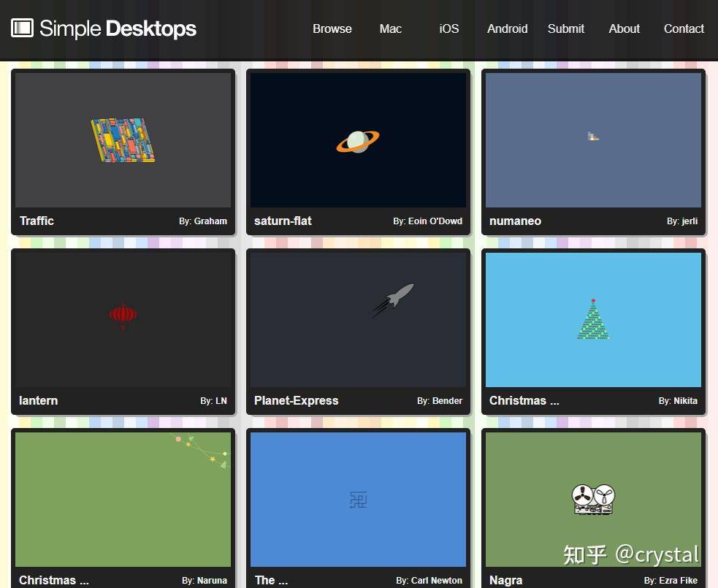Open the Traffic wallpaper thumbnail
Screen dimensions: 718x588
click(123, 140)
